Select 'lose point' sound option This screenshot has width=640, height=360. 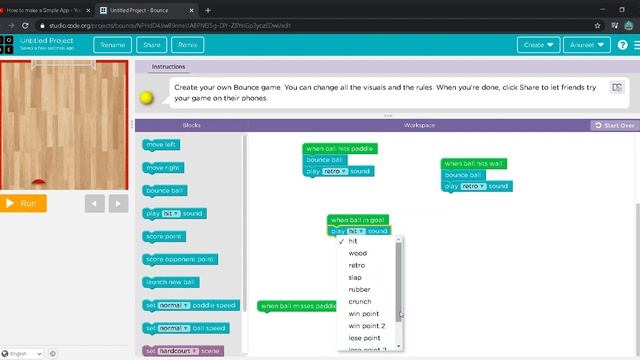click(364, 338)
